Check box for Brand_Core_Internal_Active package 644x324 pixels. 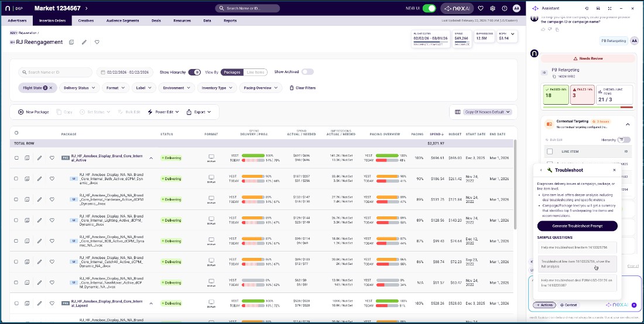(16, 158)
